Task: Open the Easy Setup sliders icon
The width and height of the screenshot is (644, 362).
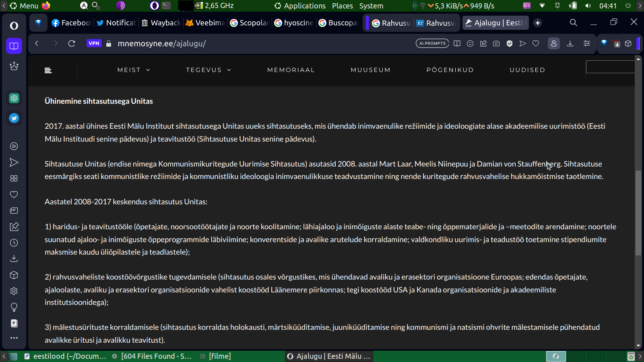Action: click(587, 43)
